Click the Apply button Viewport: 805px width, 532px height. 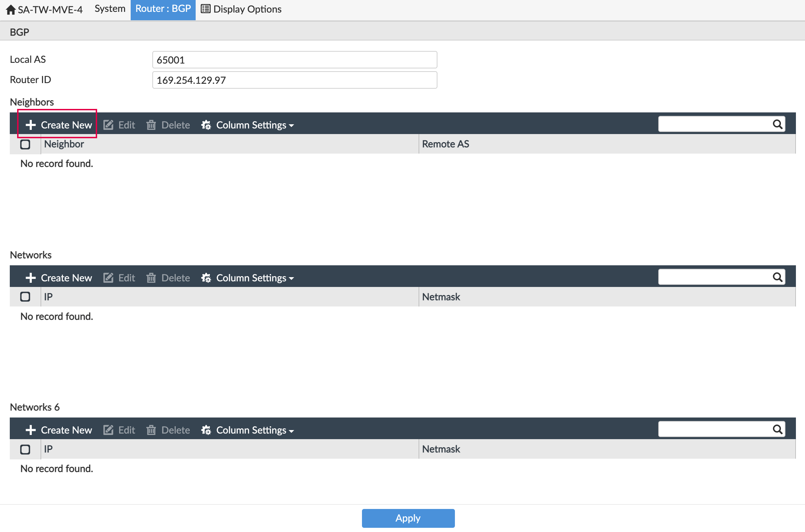click(x=408, y=518)
